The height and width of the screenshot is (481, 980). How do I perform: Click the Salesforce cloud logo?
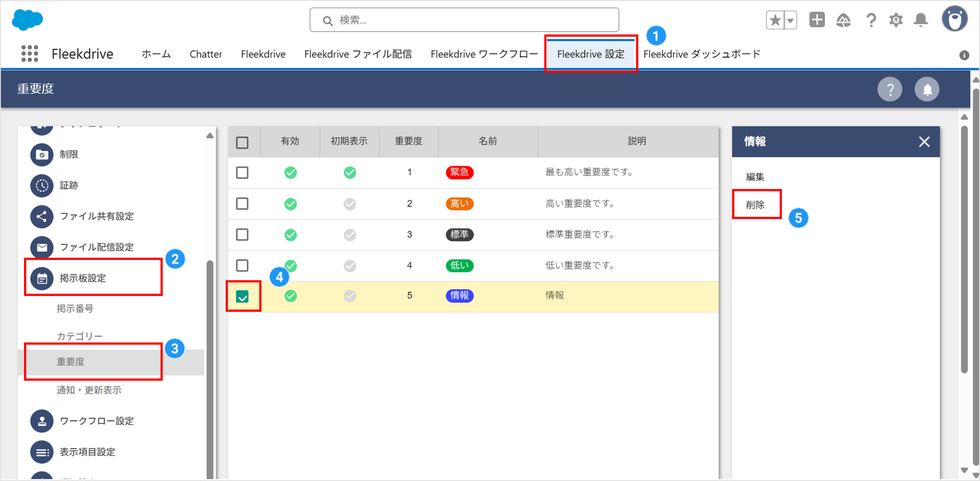27,20
